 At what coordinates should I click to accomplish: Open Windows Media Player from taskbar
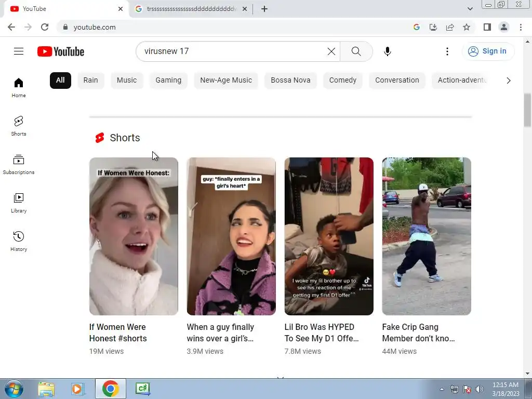coord(78,389)
